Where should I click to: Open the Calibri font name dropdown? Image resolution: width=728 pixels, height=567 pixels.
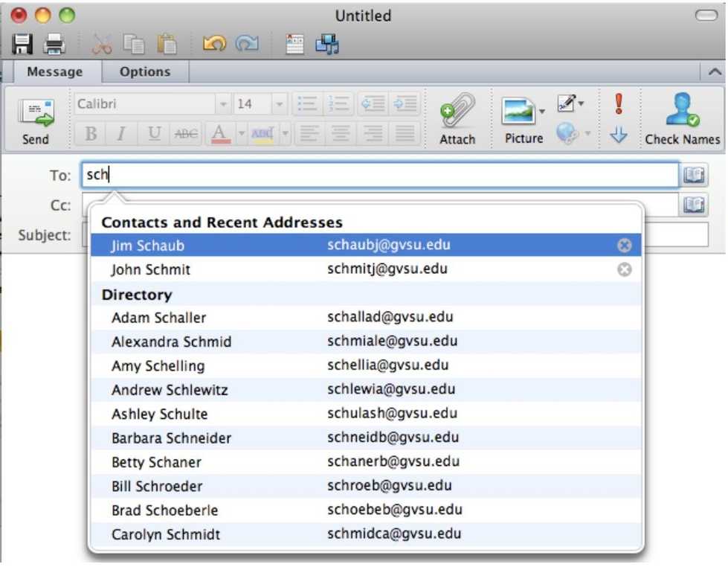point(223,104)
